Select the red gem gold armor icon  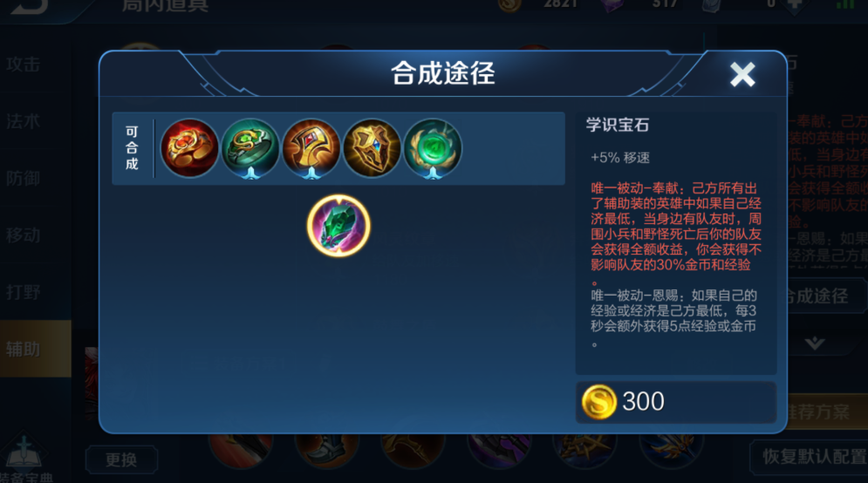click(x=311, y=148)
